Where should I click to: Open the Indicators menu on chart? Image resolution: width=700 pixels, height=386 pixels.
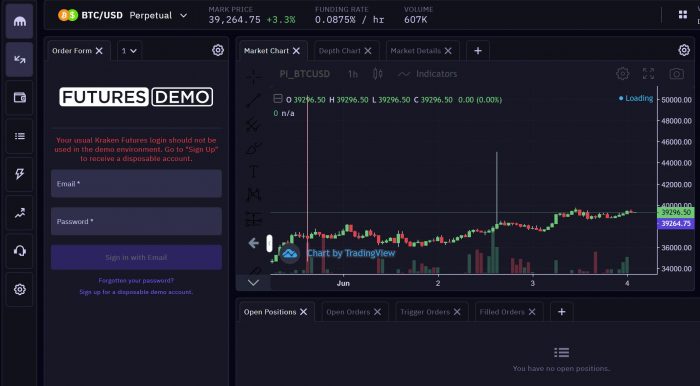(427, 74)
